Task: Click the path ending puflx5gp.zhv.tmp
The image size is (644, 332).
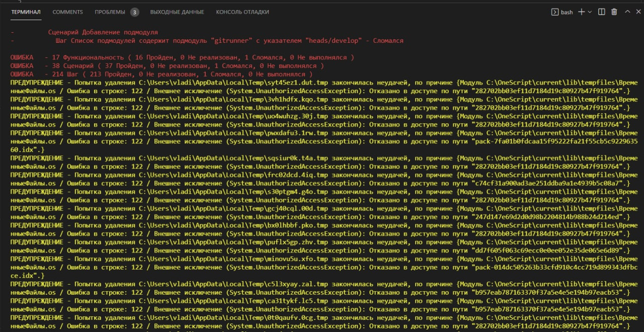Action: pyautogui.click(x=233, y=242)
